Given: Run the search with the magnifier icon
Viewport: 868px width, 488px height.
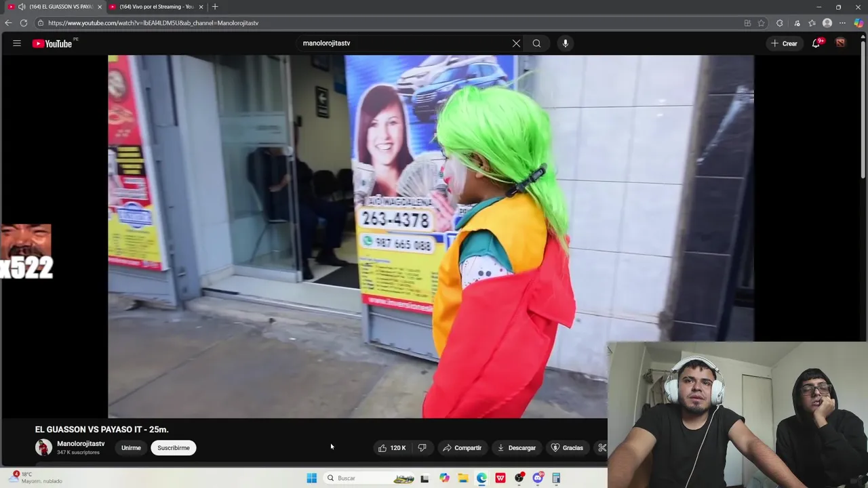Looking at the screenshot, I should pyautogui.click(x=536, y=43).
